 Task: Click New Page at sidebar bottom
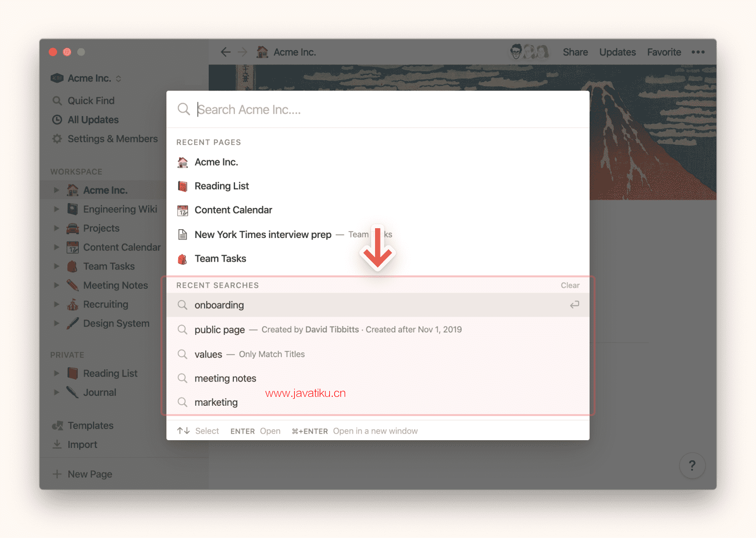click(90, 474)
